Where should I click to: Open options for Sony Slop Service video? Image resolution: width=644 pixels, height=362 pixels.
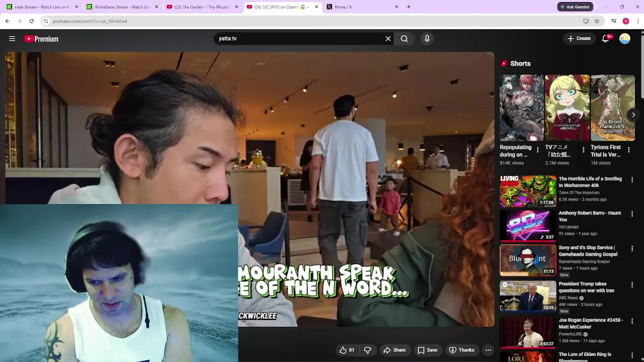tap(632, 248)
